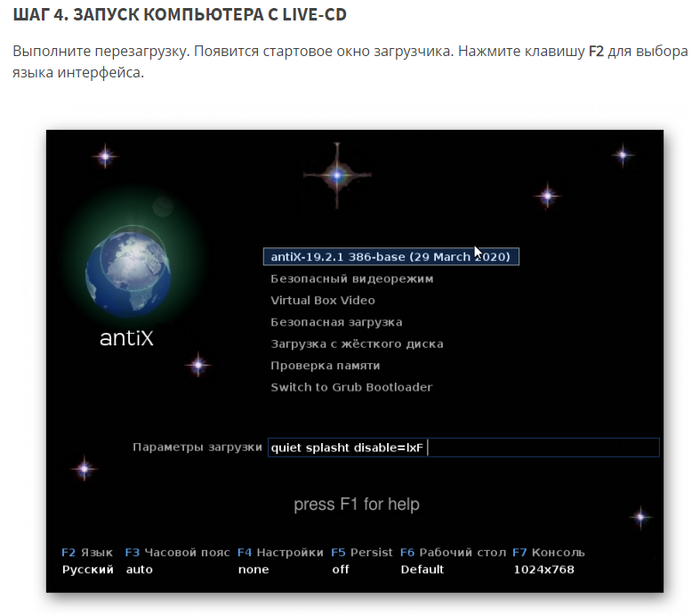Open F7 Консоль option
This screenshot has height=614, width=700.
click(549, 553)
